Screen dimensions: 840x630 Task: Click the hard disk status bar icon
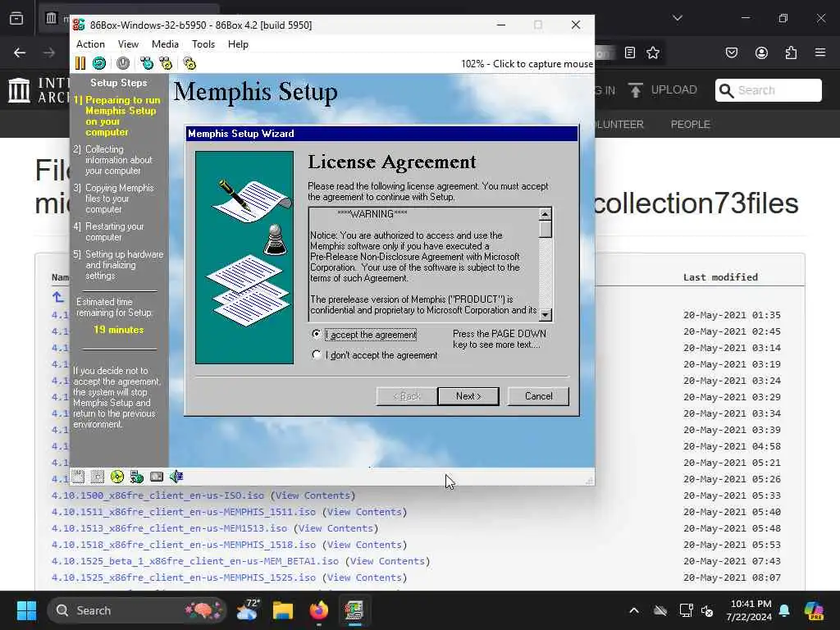157,477
